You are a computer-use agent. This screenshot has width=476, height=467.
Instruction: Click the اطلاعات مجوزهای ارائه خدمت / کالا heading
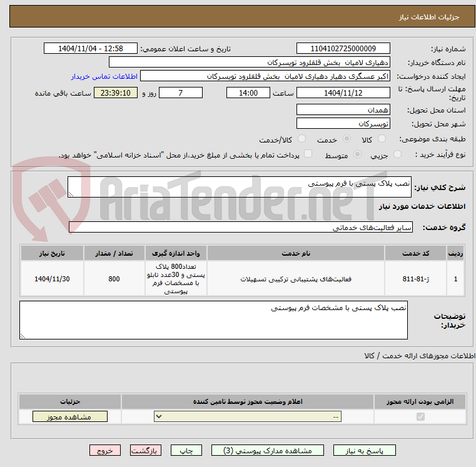pyautogui.click(x=420, y=356)
